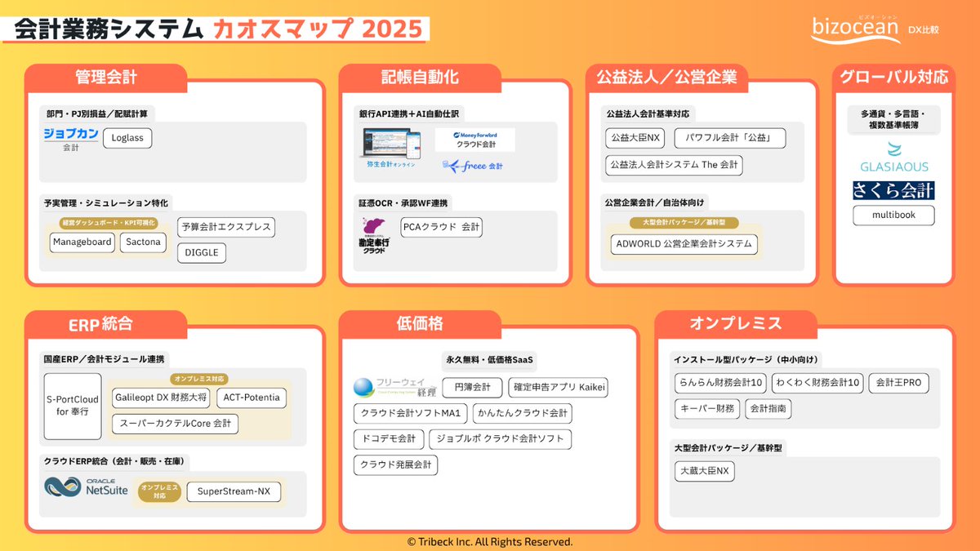Viewport: 980px width, 551px height.
Task: Click パワフル会計「公益」
Action: click(x=730, y=138)
